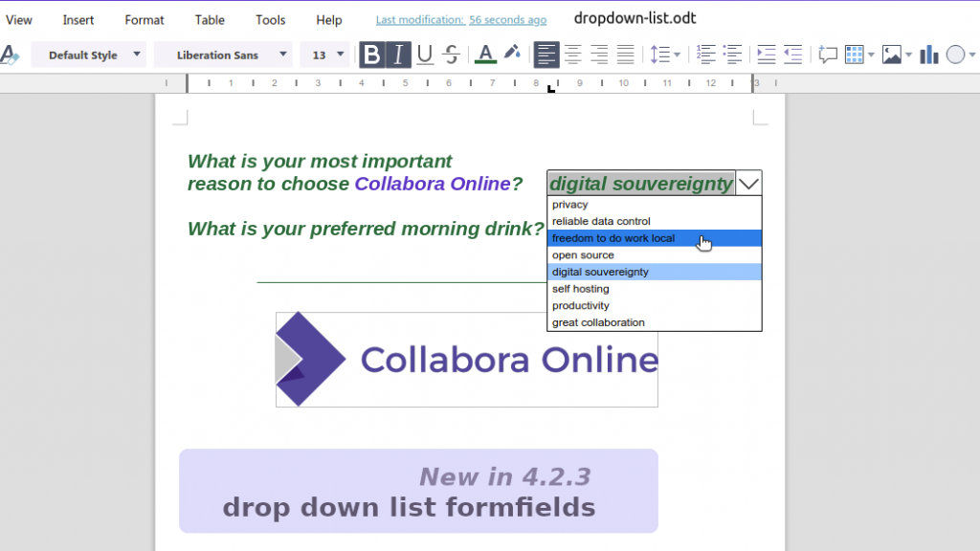Insert an image

[x=892, y=55]
